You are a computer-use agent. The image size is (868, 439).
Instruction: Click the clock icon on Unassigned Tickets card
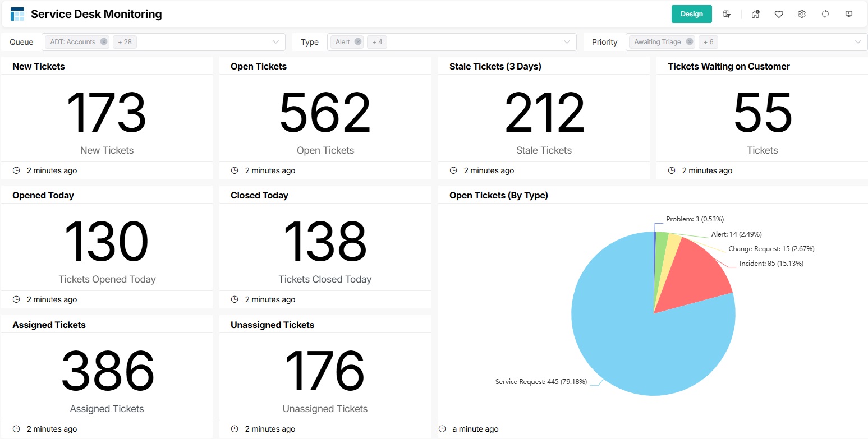[234, 428]
